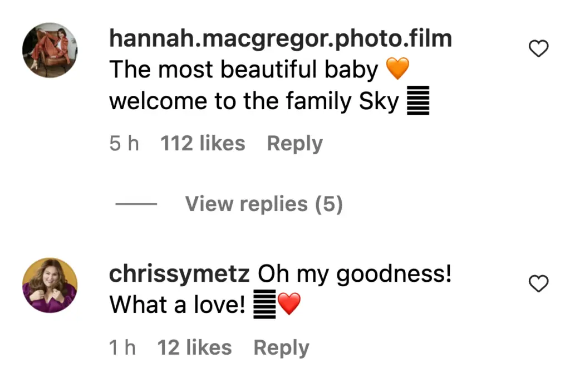Click the striped glyph before the red heart
The image size is (570, 392).
pos(264,305)
